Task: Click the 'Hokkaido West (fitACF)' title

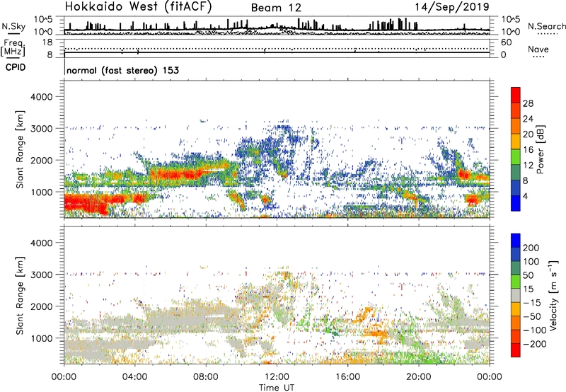Action: click(138, 7)
